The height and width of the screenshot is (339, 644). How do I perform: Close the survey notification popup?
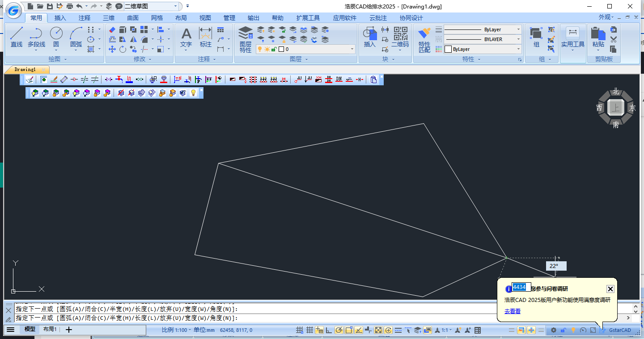(x=610, y=289)
